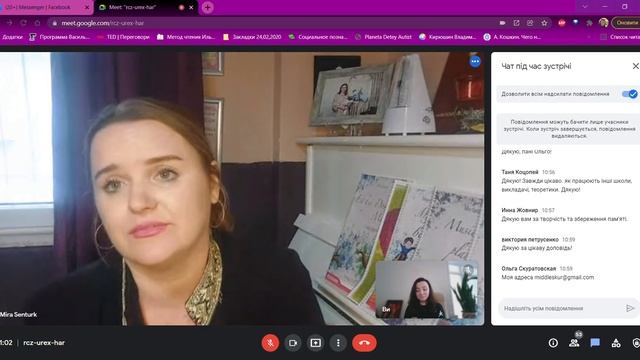
Task: Click camera indicator icon in address bar
Action: click(502, 23)
